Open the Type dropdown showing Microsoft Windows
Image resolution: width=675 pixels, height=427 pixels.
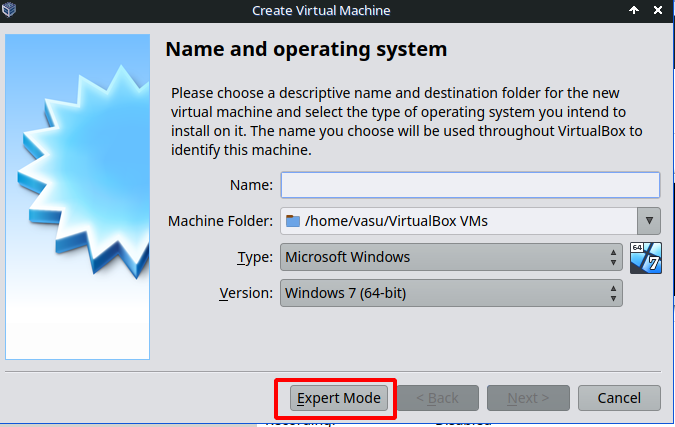tap(451, 257)
